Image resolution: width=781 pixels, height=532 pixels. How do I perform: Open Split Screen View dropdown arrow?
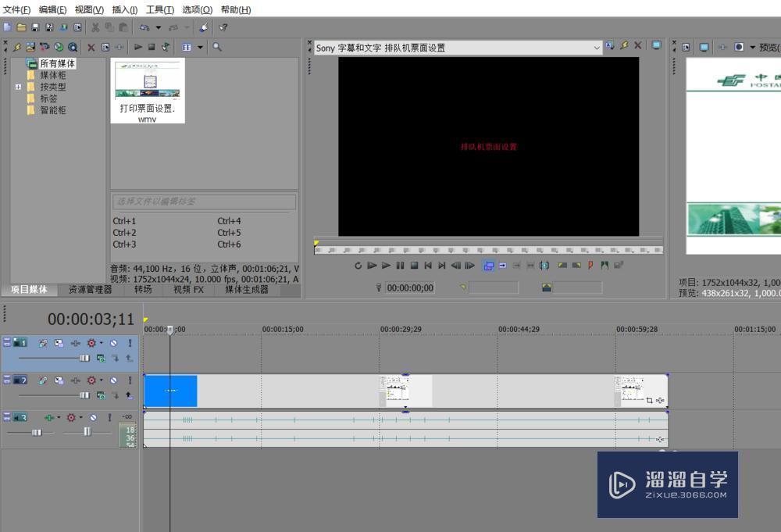point(752,48)
